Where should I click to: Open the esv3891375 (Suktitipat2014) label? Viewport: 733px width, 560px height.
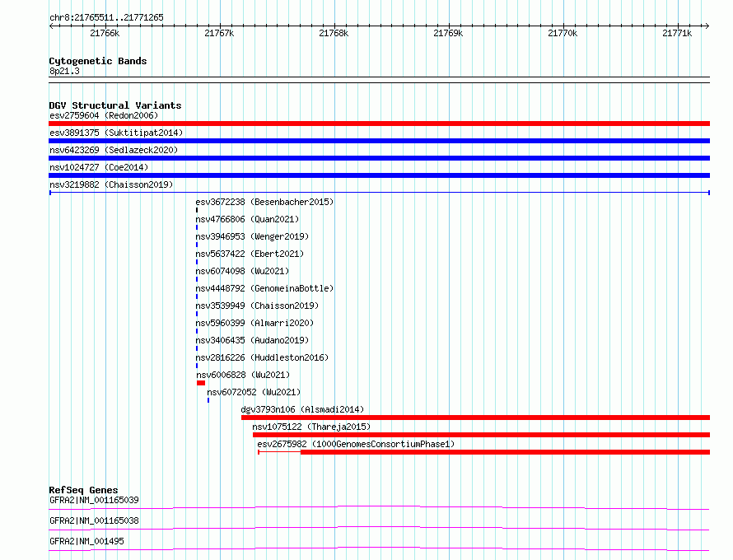click(116, 133)
